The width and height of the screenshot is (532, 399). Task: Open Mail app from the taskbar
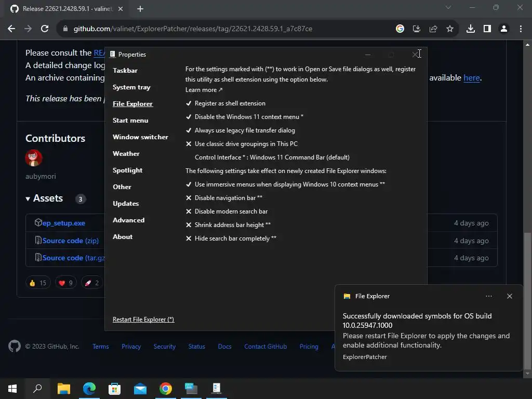click(x=140, y=389)
